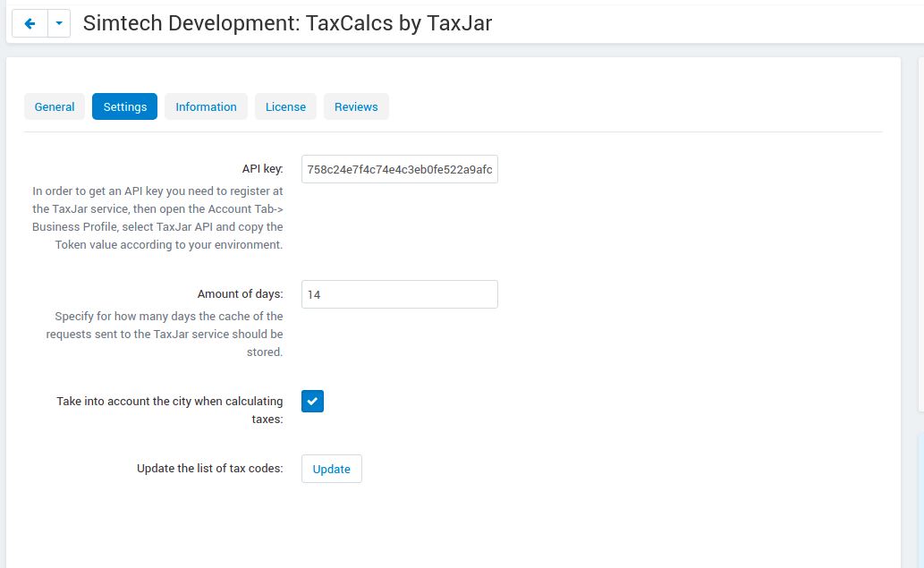Click the 'API key:' label
Image resolution: width=924 pixels, height=568 pixels.
point(262,168)
